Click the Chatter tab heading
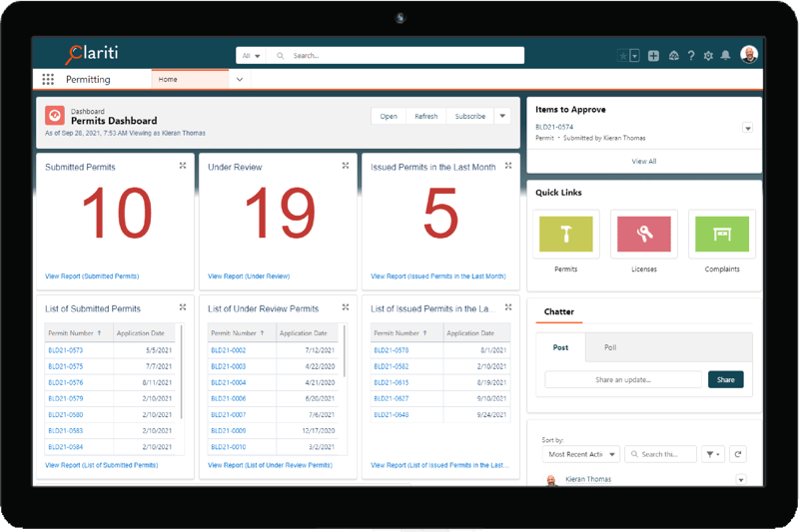 click(559, 311)
